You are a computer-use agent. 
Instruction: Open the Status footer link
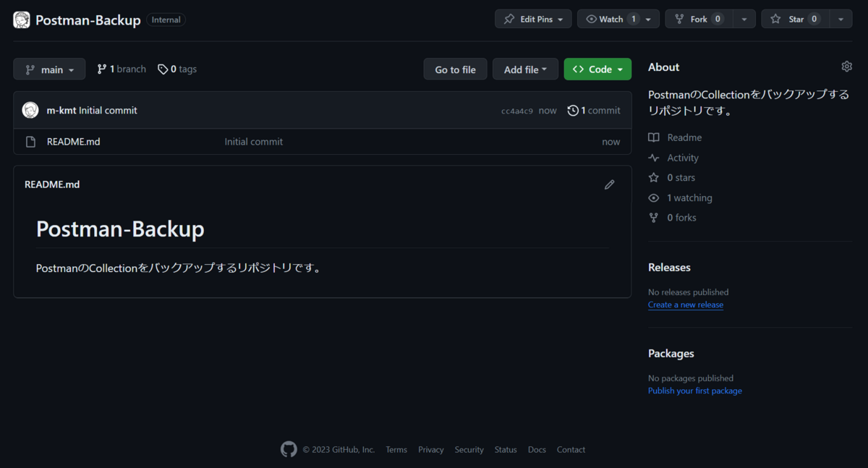click(506, 450)
